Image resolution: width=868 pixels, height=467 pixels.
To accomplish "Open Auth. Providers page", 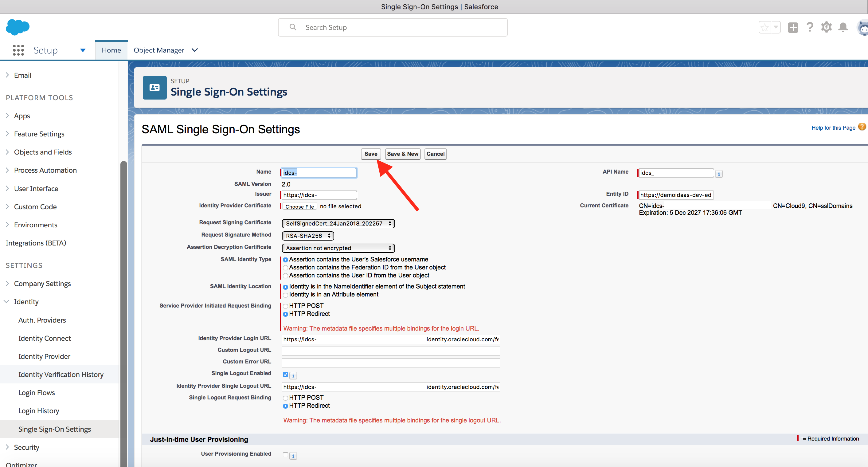I will pos(42,320).
